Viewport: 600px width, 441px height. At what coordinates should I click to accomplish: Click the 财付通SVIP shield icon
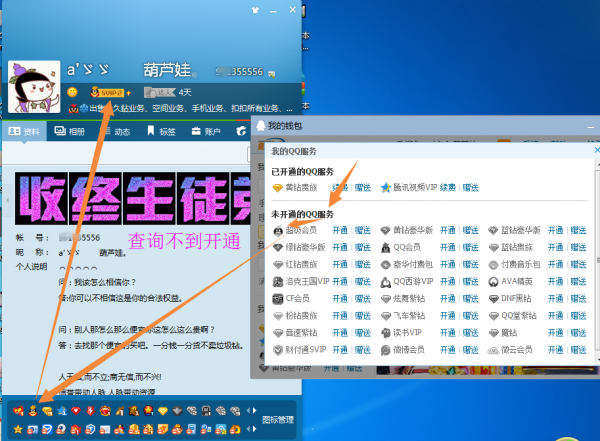pos(277,350)
